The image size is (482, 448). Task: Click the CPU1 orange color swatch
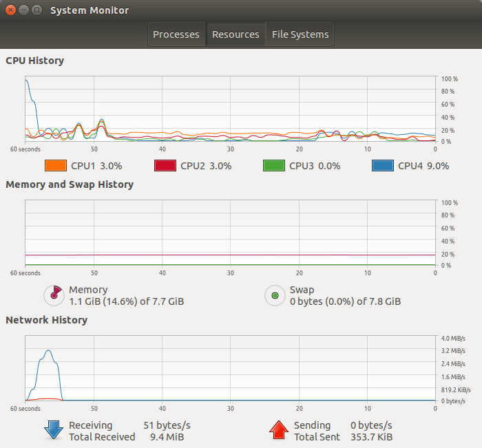tap(56, 166)
